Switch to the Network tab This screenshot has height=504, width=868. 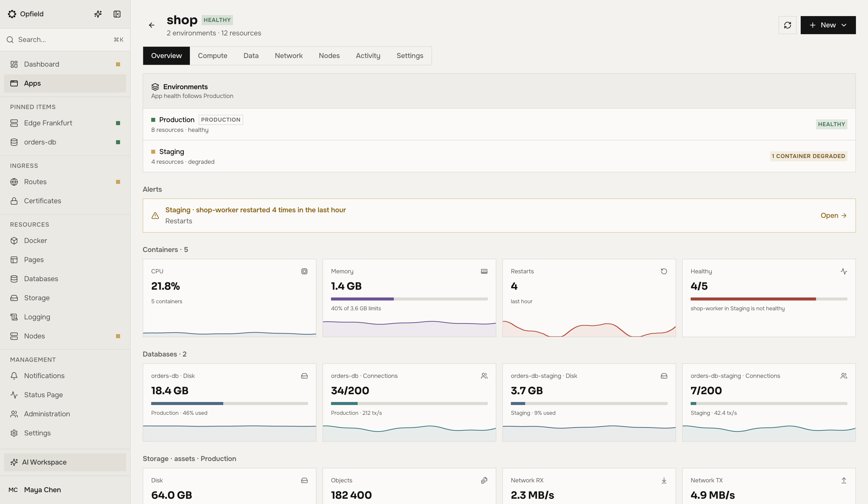[x=289, y=56]
